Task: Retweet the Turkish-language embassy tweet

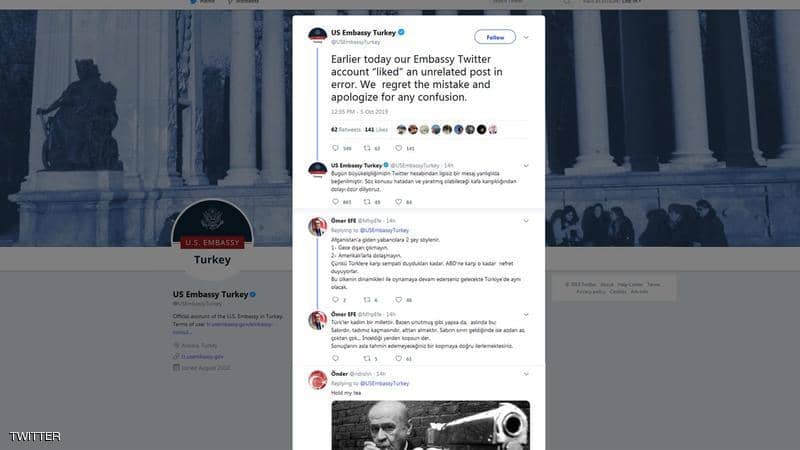Action: pyautogui.click(x=367, y=202)
